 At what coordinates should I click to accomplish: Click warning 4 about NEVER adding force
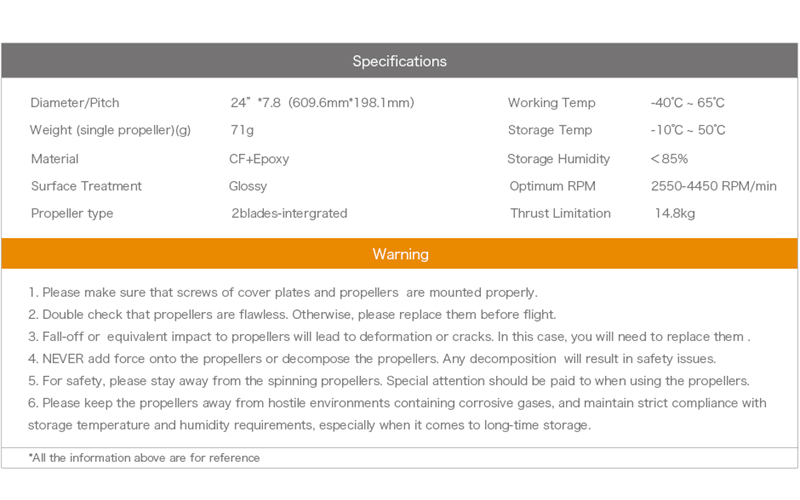coord(370,358)
